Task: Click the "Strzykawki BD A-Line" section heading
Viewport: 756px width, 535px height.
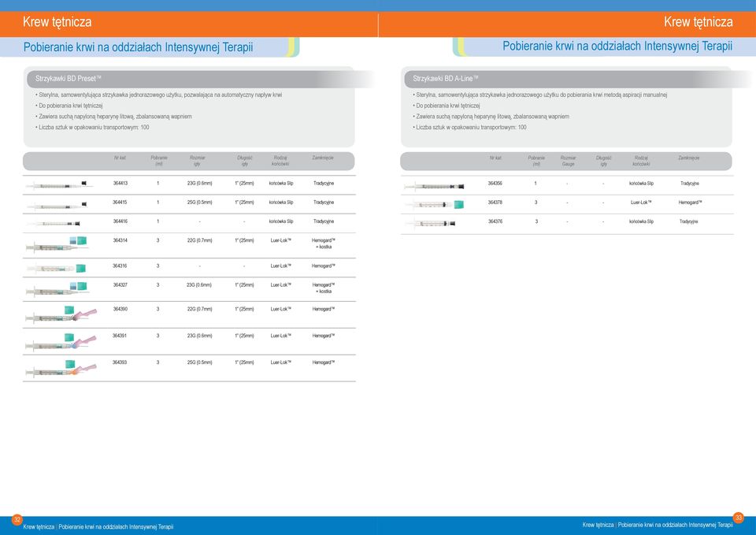Action: point(446,78)
